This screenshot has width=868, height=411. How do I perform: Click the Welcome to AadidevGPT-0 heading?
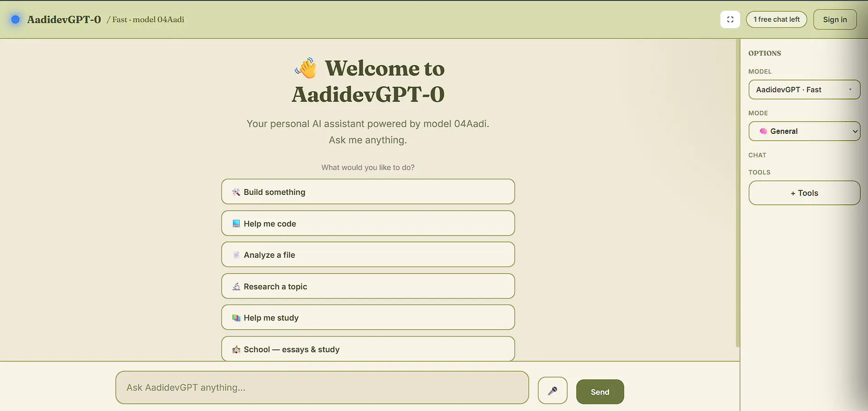(368, 81)
